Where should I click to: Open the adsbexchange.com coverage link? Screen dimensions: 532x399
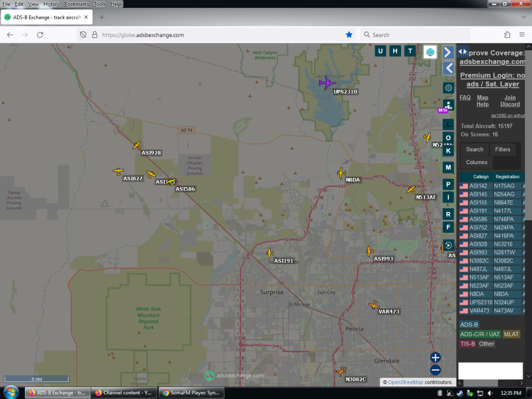click(492, 62)
